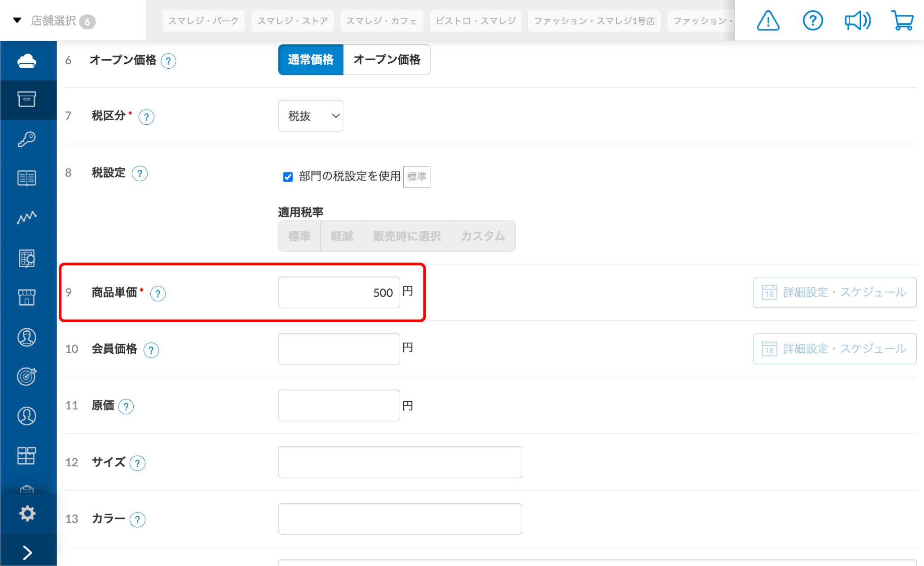Open the customer management person icon
Viewport: 924px width, 566px height.
click(x=28, y=338)
